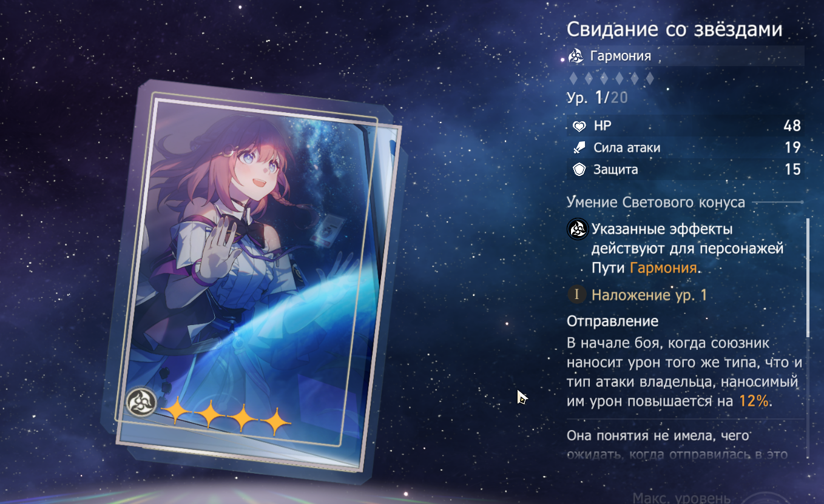This screenshot has height=504, width=824.
Task: Click the four gold rarity stars on card
Action: coord(226,415)
